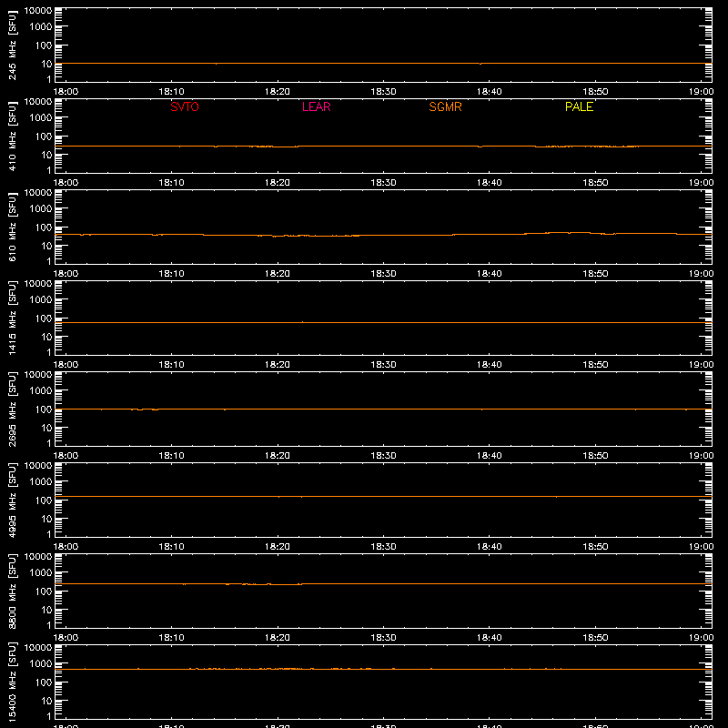Click the 10000 tick on 245 MHz axis

[38, 11]
